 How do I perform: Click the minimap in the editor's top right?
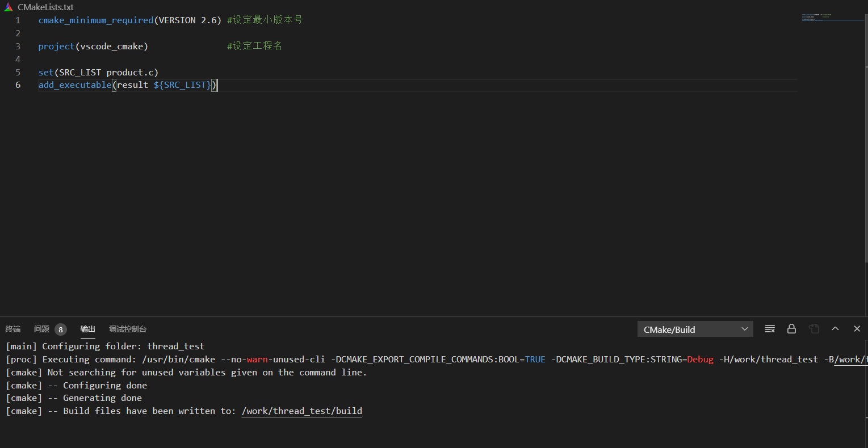(x=832, y=17)
